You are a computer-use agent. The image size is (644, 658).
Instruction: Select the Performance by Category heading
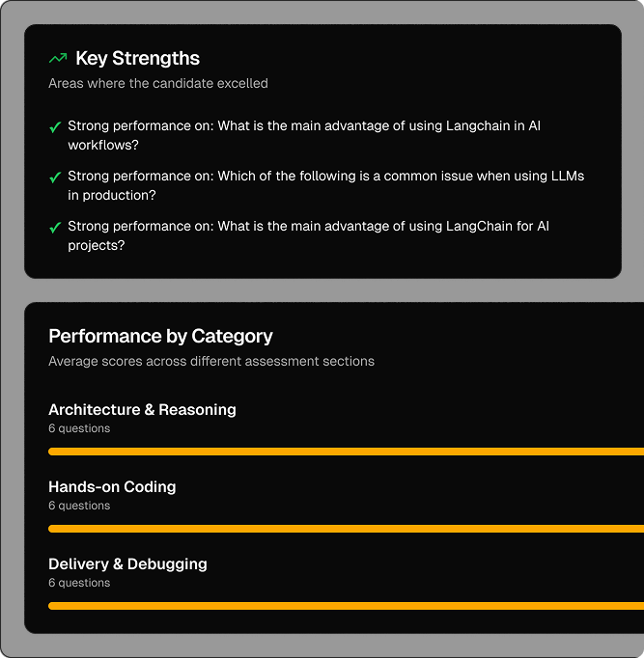(160, 336)
